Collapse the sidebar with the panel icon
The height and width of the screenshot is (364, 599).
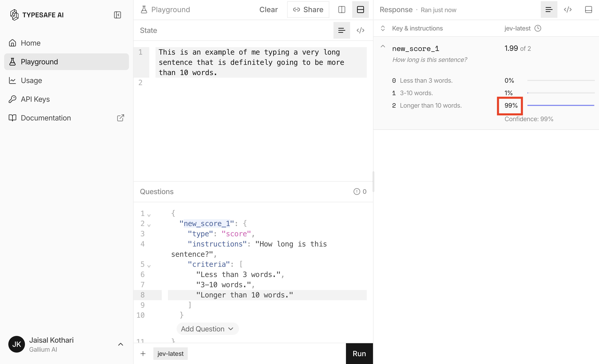[117, 15]
